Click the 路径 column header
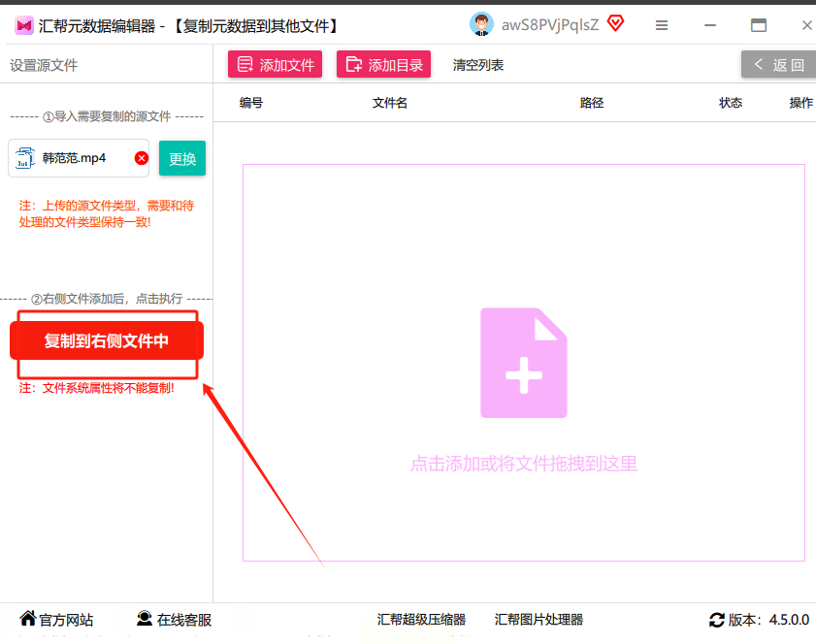816x644 pixels. (x=592, y=103)
